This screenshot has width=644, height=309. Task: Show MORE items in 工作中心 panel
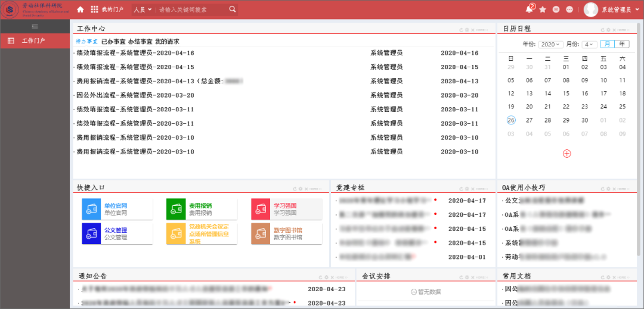[x=482, y=30]
